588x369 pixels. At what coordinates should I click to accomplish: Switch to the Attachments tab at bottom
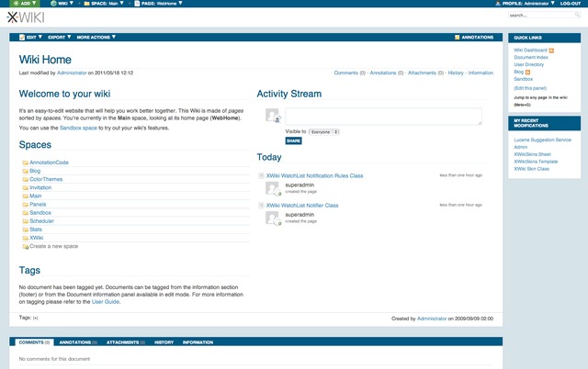coord(124,341)
